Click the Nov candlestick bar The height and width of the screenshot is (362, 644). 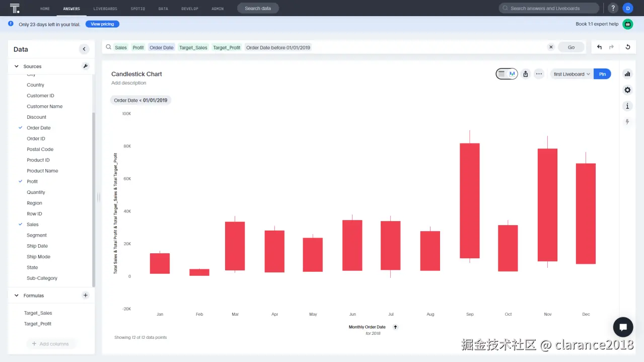pos(547,205)
